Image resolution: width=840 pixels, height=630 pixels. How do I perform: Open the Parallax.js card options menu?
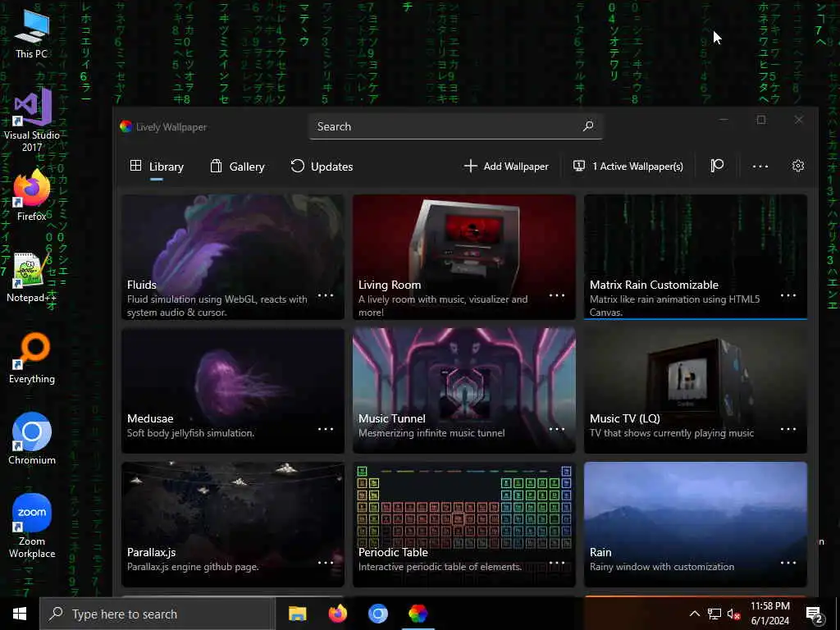326,563
